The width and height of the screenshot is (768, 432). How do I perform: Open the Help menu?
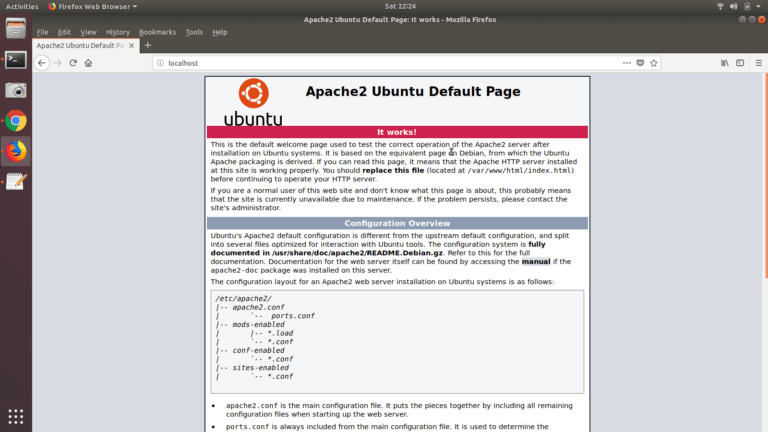click(x=219, y=32)
